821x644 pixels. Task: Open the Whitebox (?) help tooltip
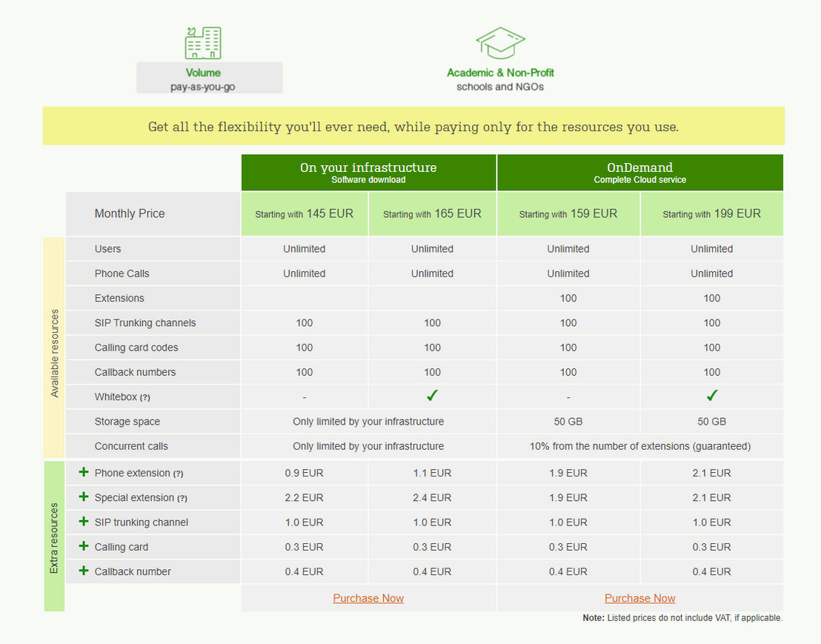point(145,397)
